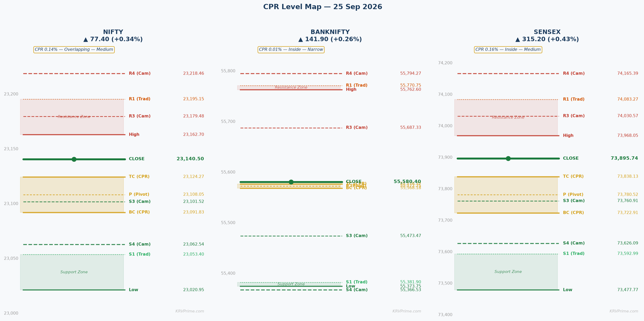
Task: Click the SENSEX panel heading
Action: [547, 32]
